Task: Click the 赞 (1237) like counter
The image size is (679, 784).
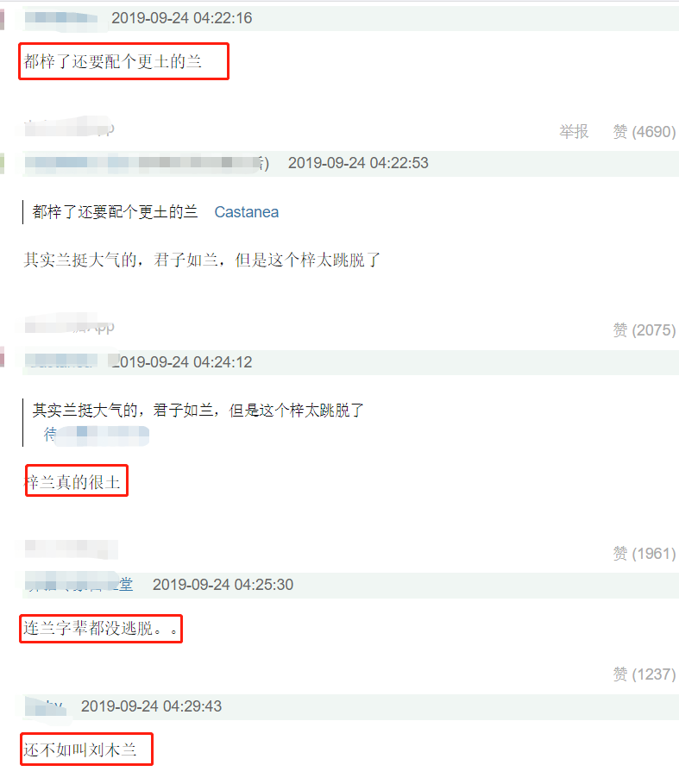Action: pyautogui.click(x=644, y=674)
